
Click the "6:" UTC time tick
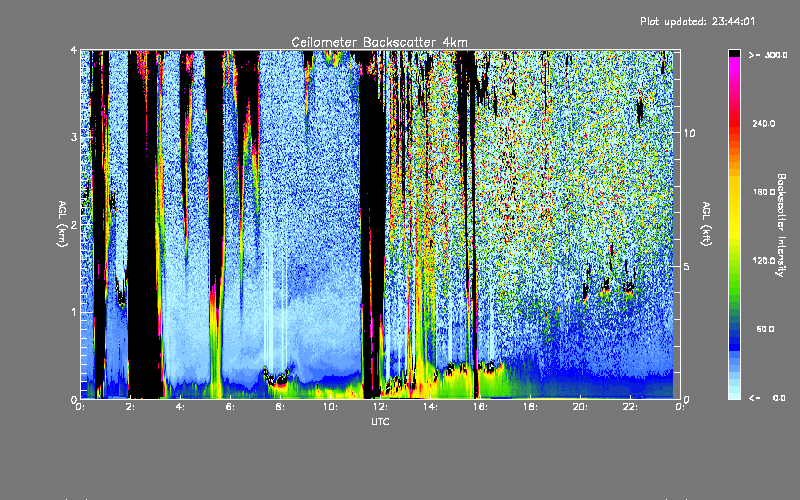(x=231, y=407)
